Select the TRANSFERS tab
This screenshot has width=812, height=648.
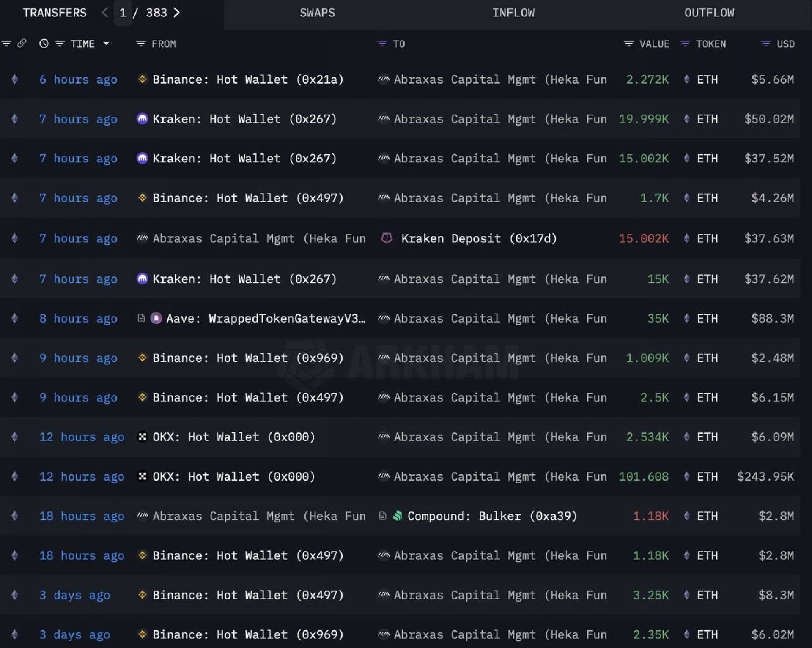pos(55,13)
